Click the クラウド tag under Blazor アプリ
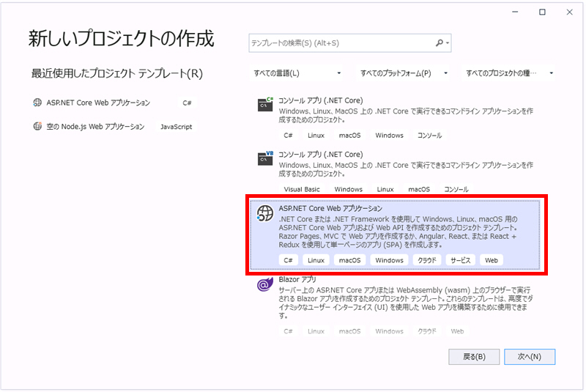Screen dimensions: 586x392 pos(427,331)
